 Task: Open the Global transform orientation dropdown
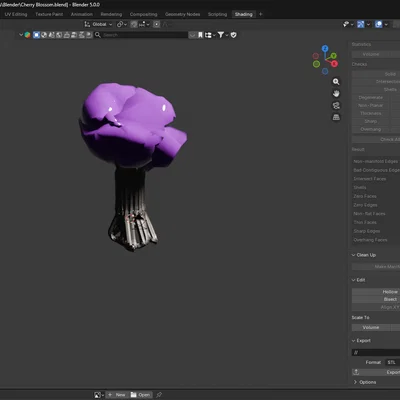click(99, 24)
